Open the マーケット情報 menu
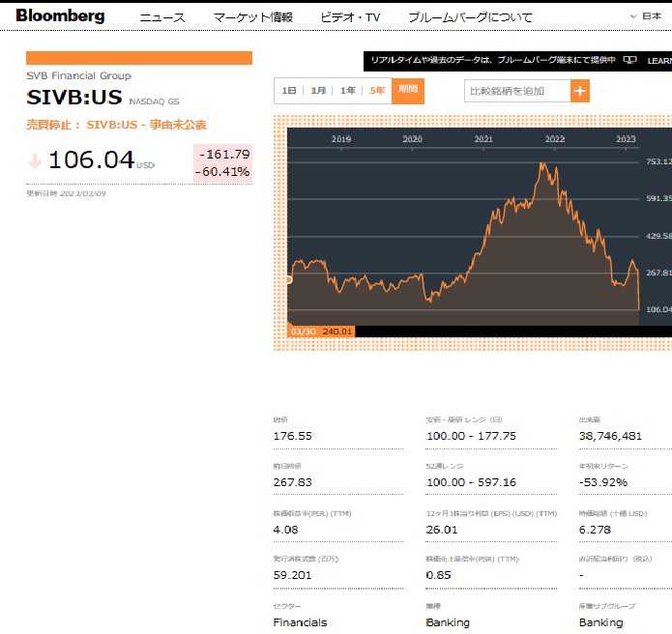This screenshot has width=672, height=634. click(x=253, y=17)
